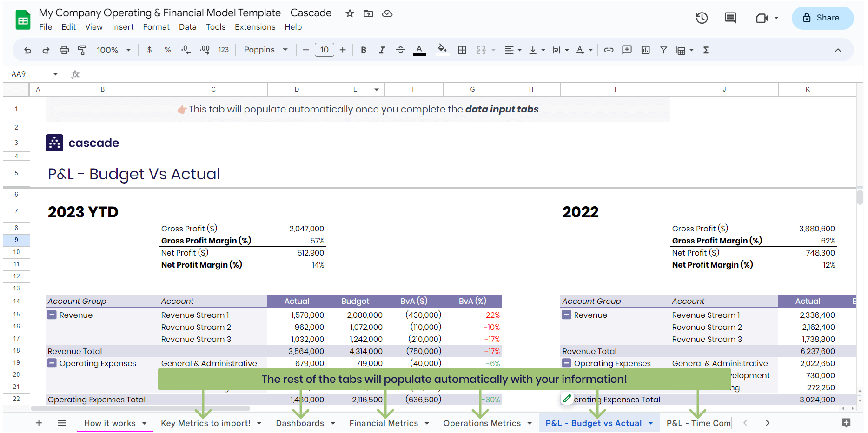Screen dimensions: 868x433
Task: Click the Insert chart icon
Action: click(x=645, y=50)
